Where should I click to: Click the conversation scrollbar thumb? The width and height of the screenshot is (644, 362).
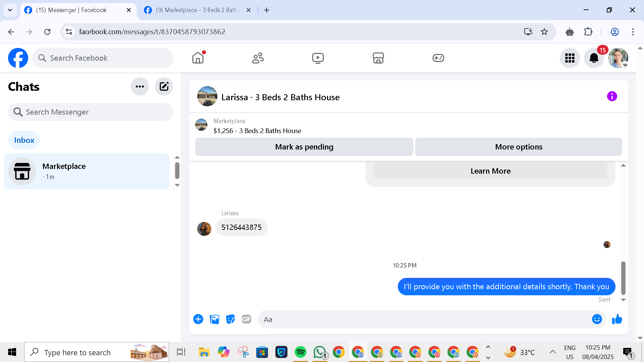623,278
